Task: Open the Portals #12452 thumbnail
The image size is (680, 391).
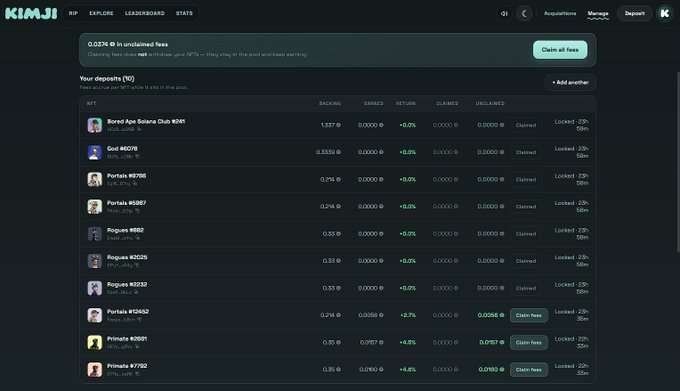Action: point(95,315)
